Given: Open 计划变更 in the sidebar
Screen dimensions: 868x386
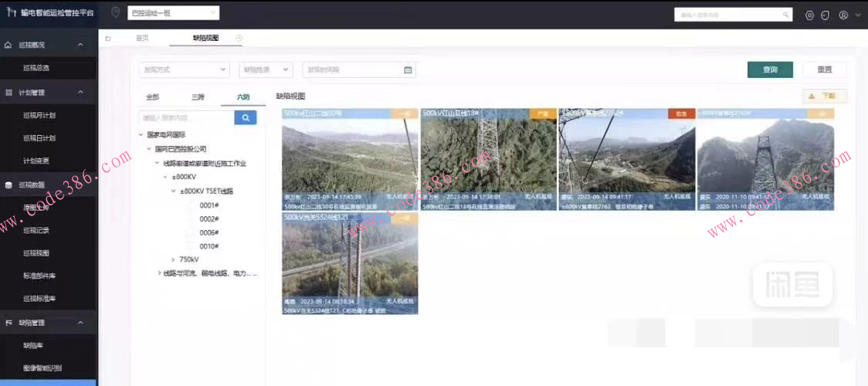Looking at the screenshot, I should 36,161.
